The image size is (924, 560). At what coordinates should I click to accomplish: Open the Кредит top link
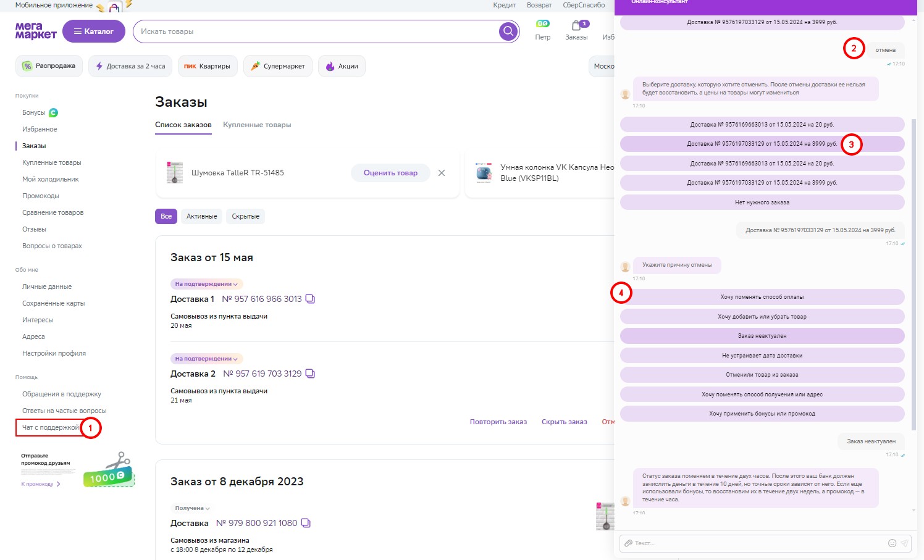[505, 5]
